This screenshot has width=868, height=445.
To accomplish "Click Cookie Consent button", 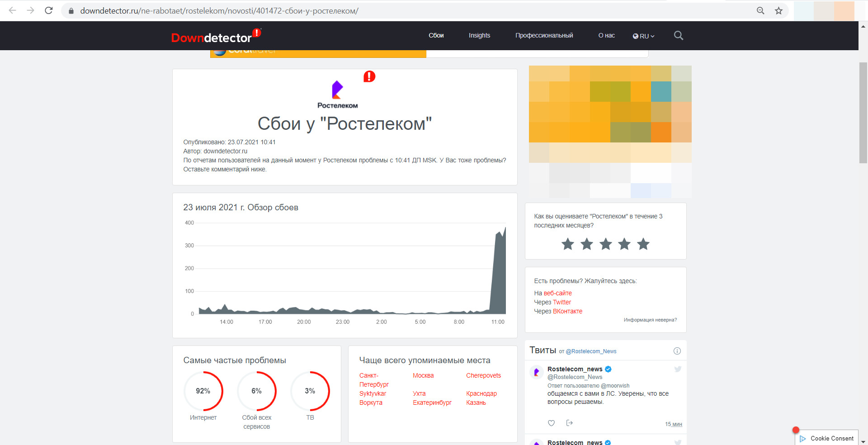I will click(826, 438).
